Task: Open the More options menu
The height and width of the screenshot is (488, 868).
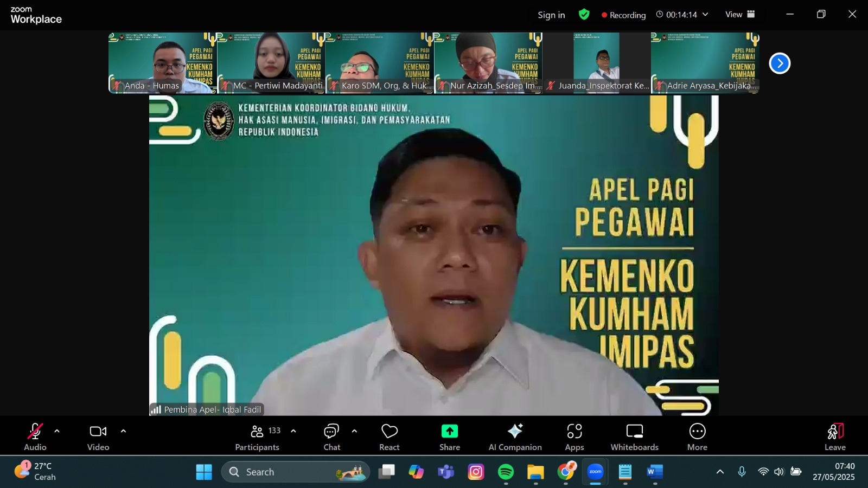Action: pyautogui.click(x=697, y=437)
